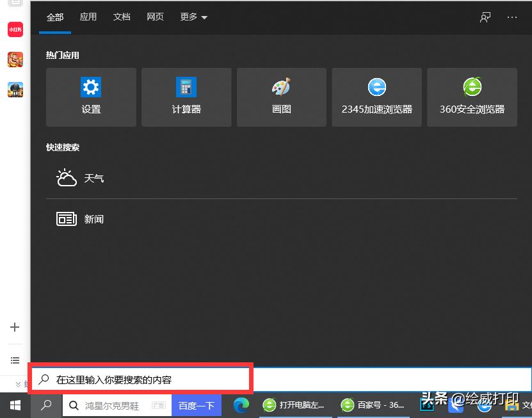
Task: Open the 画图 Paint app
Action: point(281,97)
